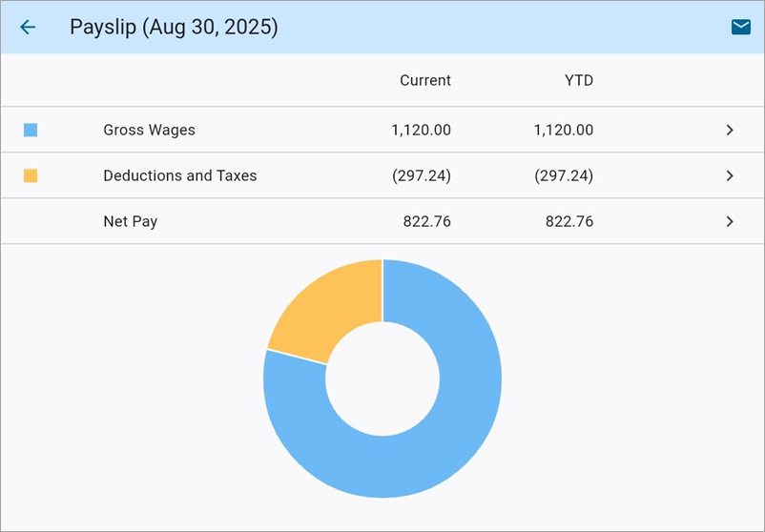Image resolution: width=765 pixels, height=532 pixels.
Task: Click the Current column header
Action: pos(425,80)
